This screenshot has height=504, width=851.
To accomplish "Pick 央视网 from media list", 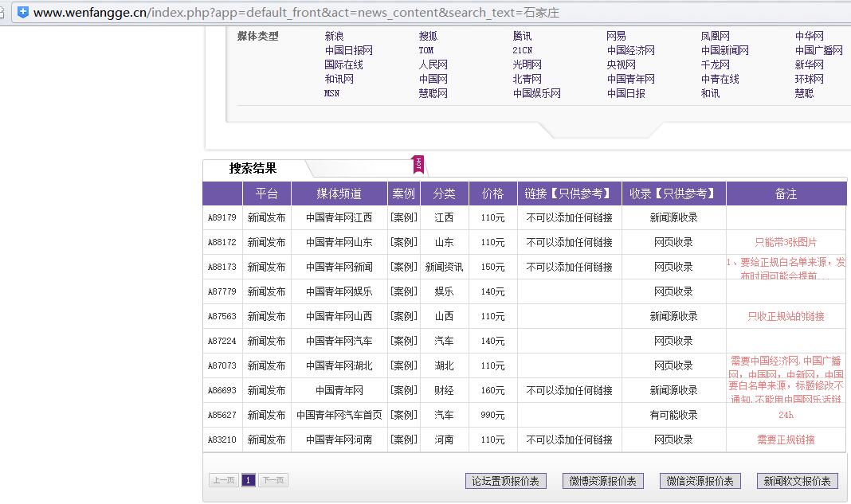I will (x=621, y=64).
